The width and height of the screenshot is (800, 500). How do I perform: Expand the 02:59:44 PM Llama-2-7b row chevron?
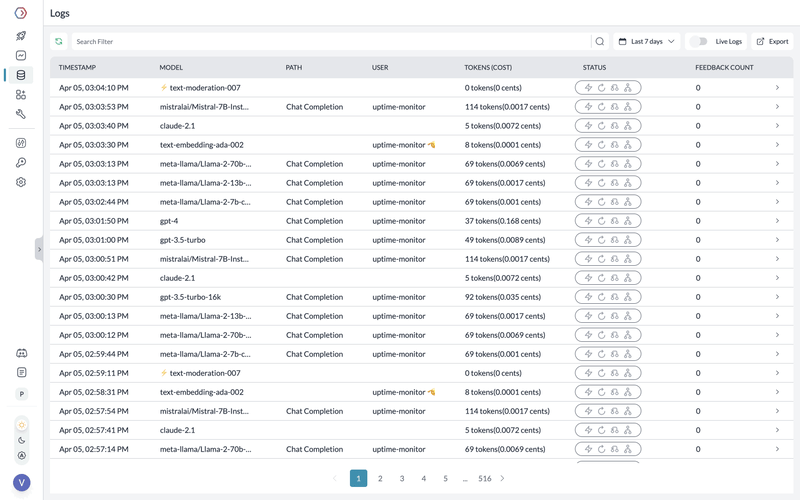[x=778, y=354]
